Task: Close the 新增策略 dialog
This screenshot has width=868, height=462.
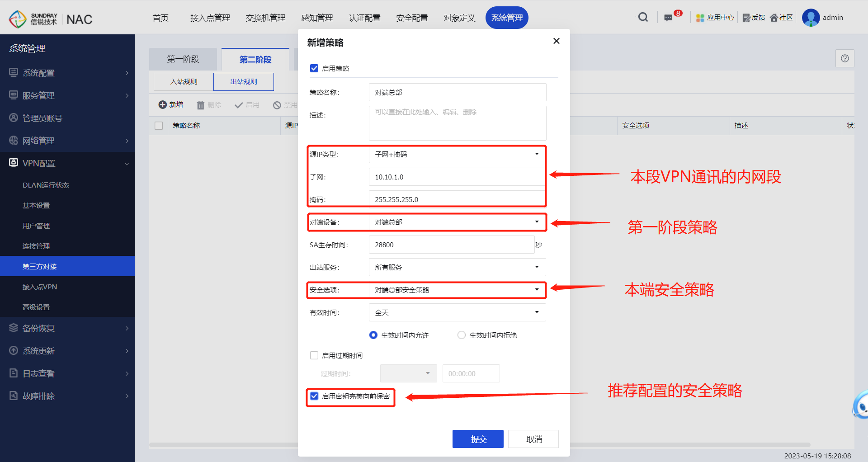Action: (x=557, y=41)
